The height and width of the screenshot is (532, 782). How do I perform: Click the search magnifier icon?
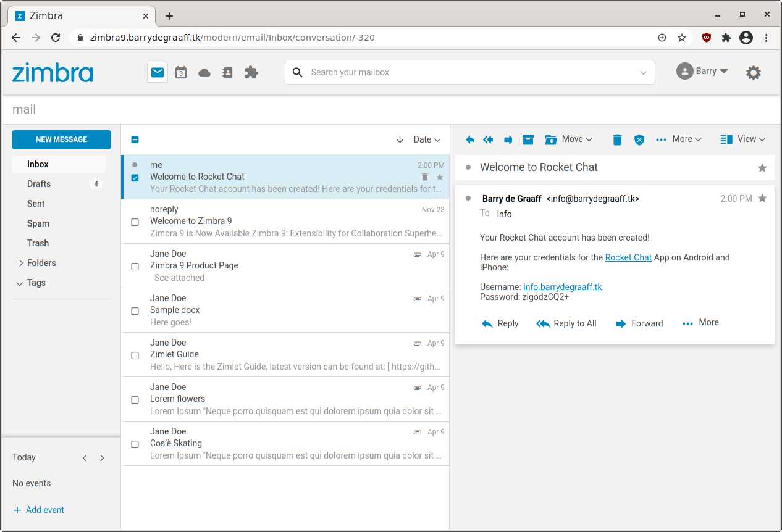[x=297, y=72]
